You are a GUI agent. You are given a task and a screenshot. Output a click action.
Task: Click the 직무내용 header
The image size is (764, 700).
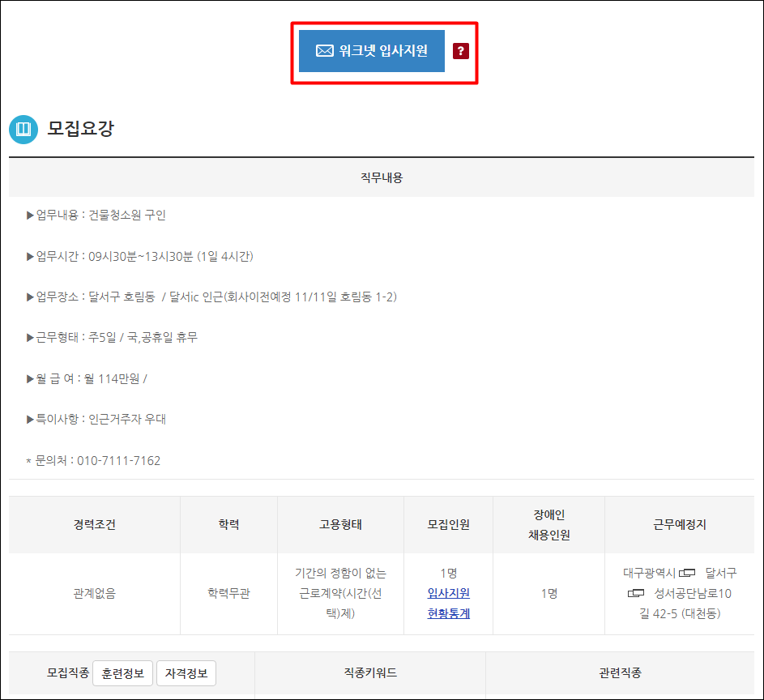382,177
